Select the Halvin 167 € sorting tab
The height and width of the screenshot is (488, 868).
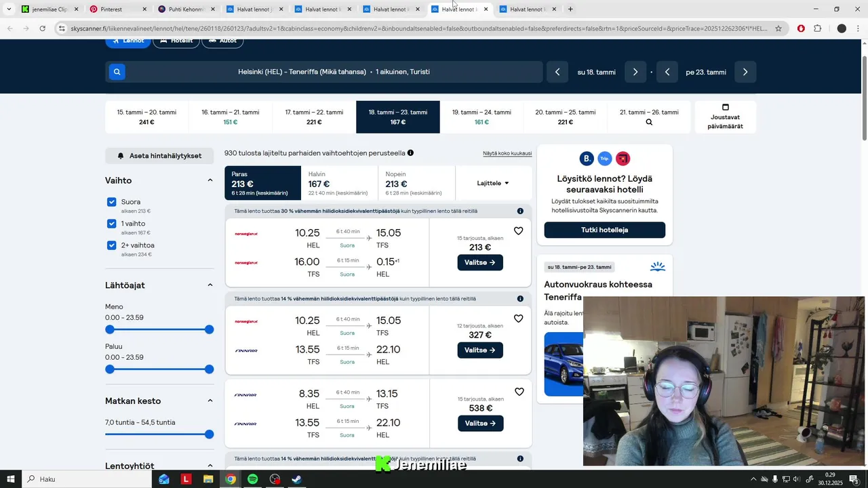(339, 183)
